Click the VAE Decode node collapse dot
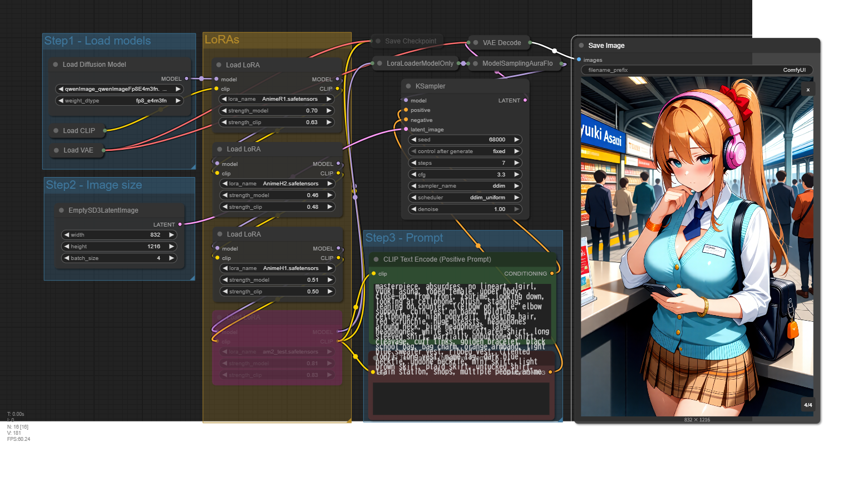This screenshot has width=868, height=486. [476, 43]
